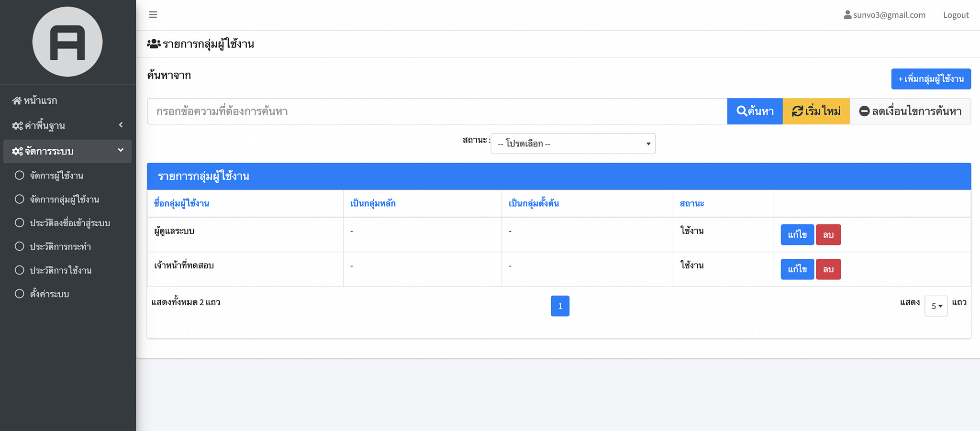Screen dimensions: 980x431
Task: Click the circle icon beside ประวัติการใช้งาน
Action: (20, 270)
